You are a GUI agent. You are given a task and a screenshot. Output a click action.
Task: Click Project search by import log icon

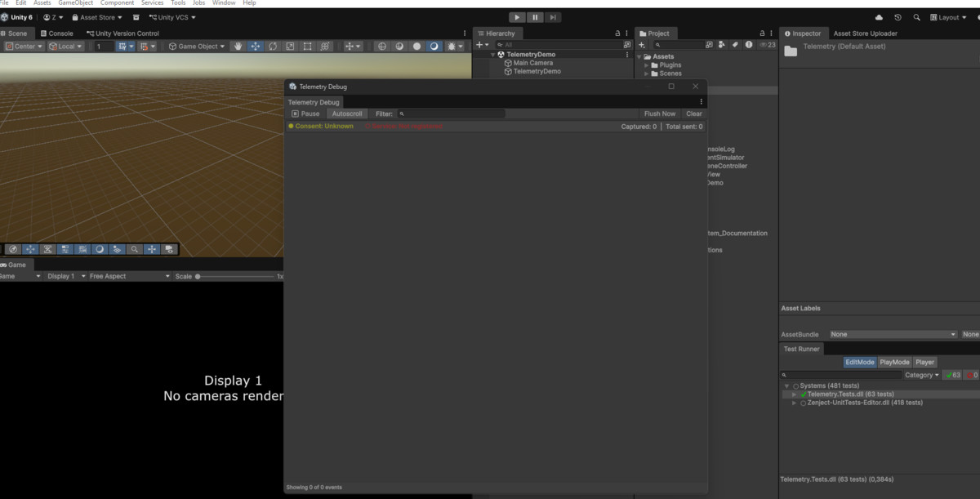tap(748, 45)
